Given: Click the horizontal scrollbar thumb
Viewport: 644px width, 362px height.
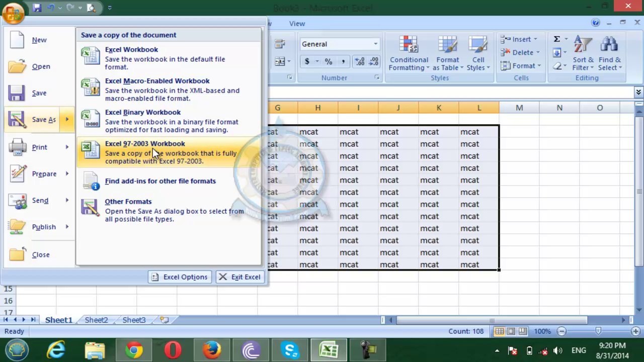Looking at the screenshot, I should click(492, 320).
